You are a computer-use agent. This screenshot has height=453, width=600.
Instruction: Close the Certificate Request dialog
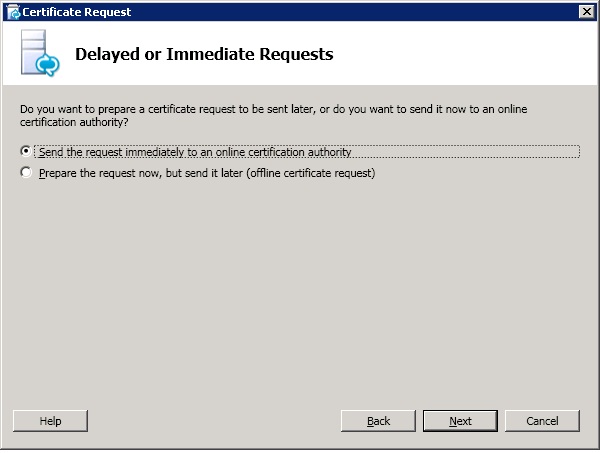[x=587, y=12]
